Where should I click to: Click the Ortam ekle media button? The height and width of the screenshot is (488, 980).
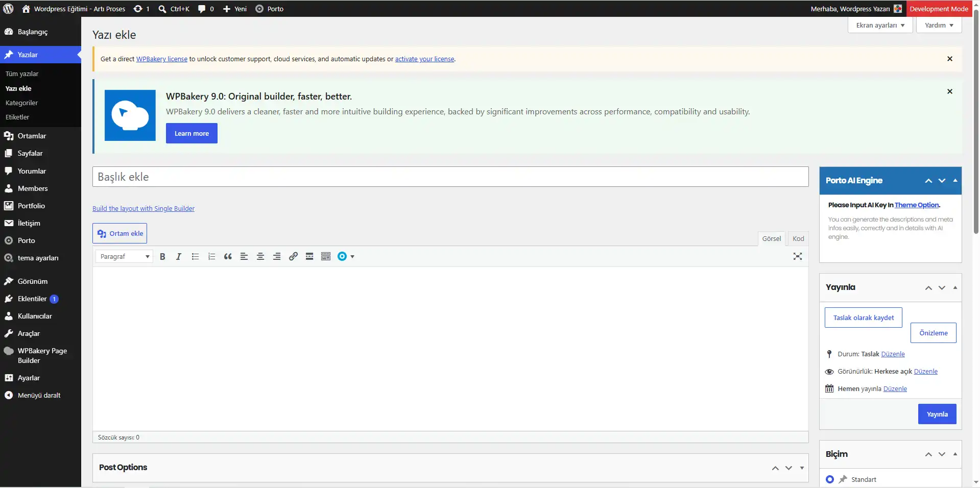(120, 233)
